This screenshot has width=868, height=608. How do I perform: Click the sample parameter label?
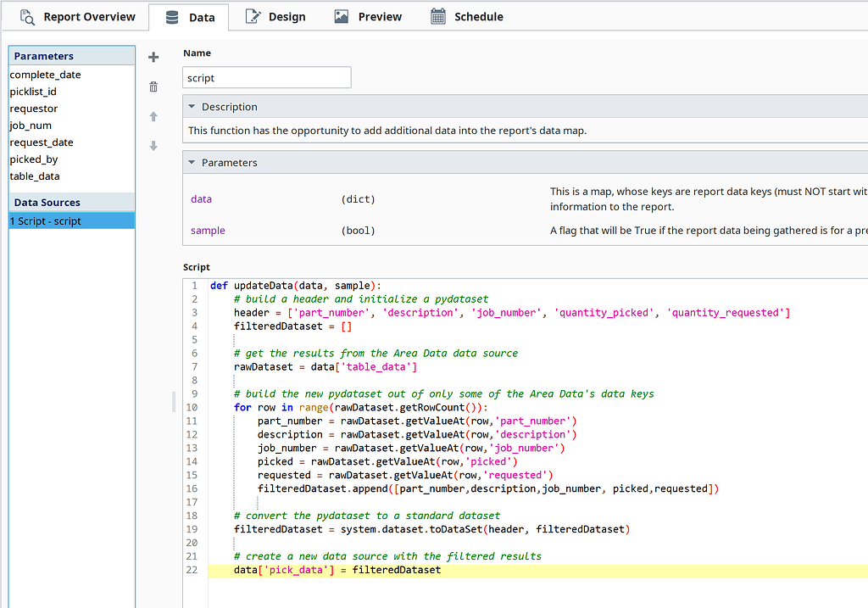[208, 230]
